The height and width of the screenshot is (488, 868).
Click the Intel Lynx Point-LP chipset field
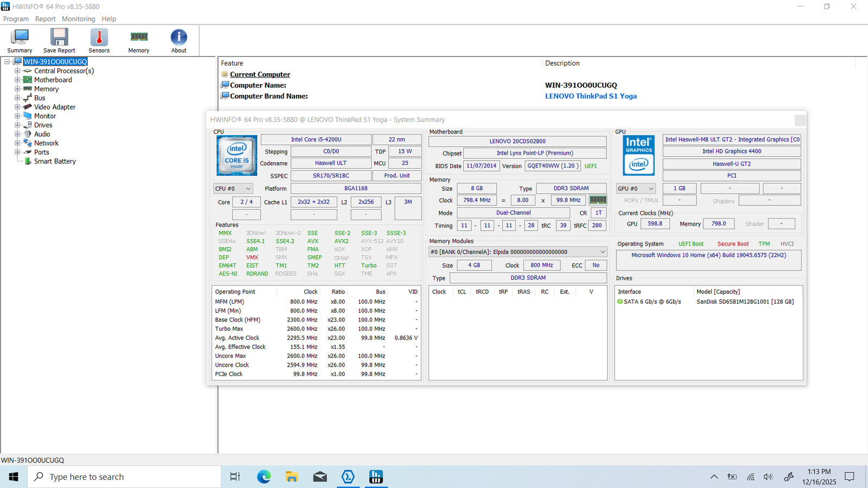(x=535, y=153)
